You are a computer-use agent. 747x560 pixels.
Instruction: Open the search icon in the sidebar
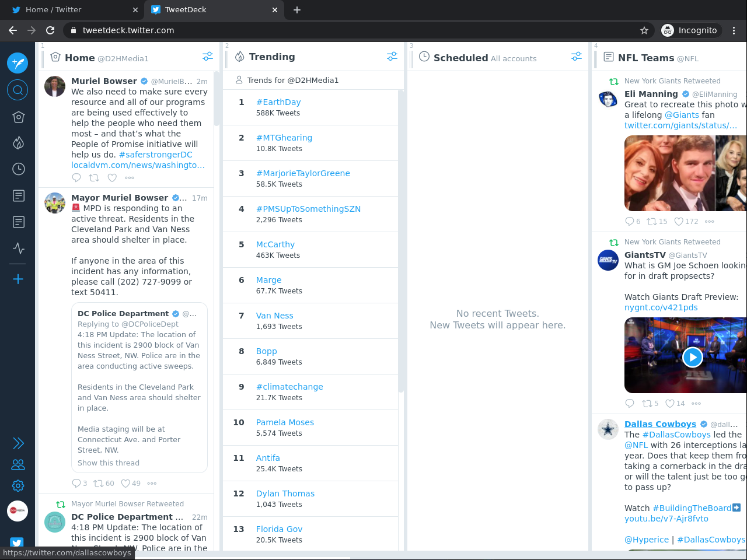(x=18, y=90)
